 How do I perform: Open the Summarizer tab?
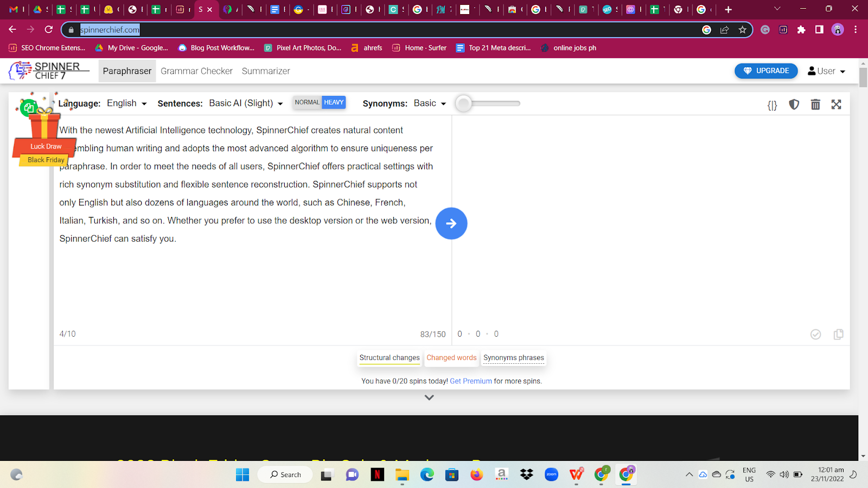click(x=266, y=71)
